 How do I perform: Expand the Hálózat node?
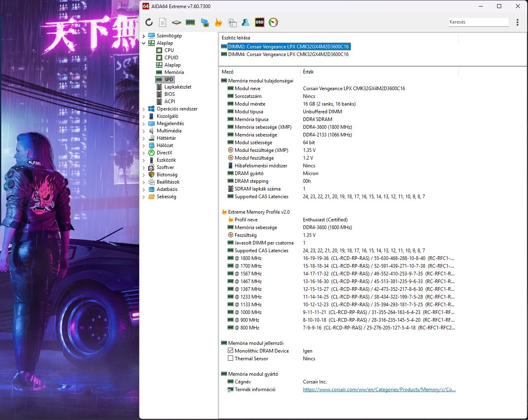[143, 145]
